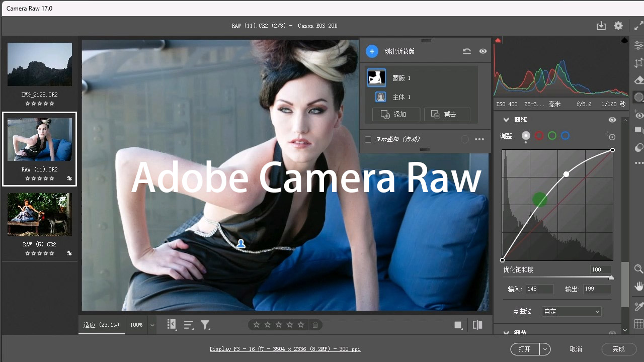Open the Red Eye removal tool
The image size is (644, 362).
638,115
